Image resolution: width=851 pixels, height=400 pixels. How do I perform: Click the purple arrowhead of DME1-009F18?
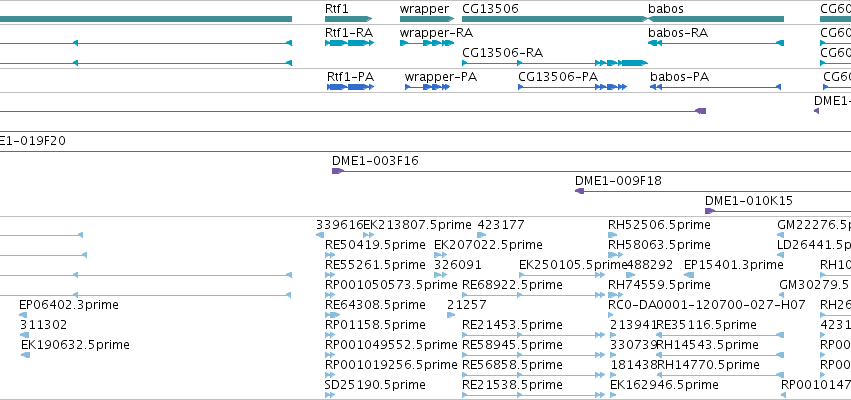click(580, 191)
